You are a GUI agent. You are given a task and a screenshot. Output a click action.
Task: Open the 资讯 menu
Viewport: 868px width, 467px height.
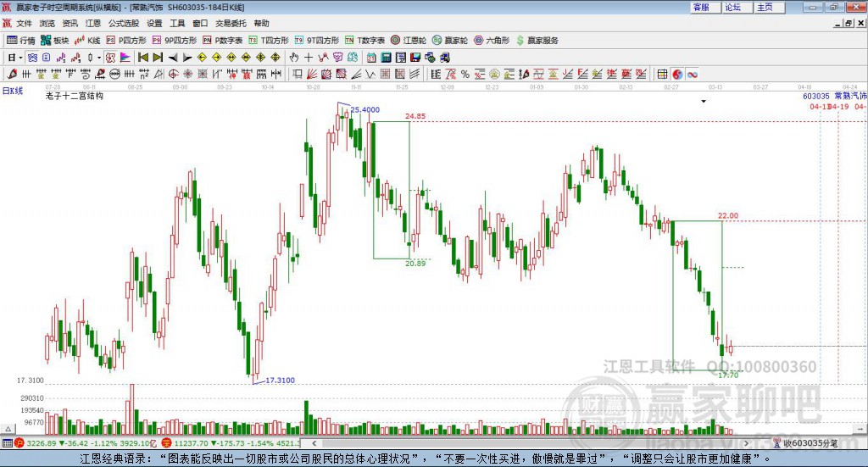[70, 23]
